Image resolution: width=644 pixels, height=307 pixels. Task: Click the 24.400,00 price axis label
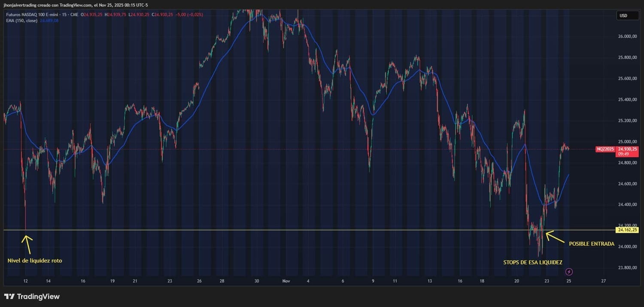point(627,205)
